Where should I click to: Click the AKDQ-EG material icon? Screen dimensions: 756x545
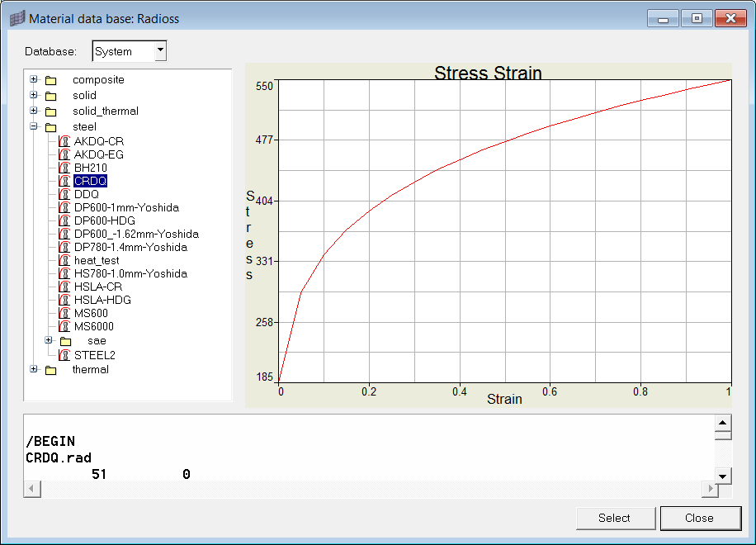point(64,154)
